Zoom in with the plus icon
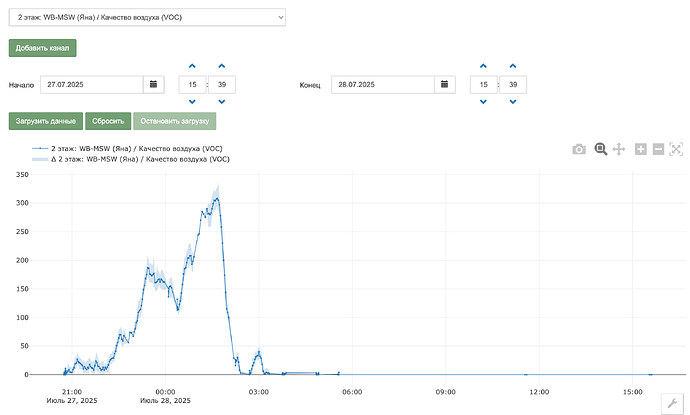The height and width of the screenshot is (415, 690). (641, 149)
